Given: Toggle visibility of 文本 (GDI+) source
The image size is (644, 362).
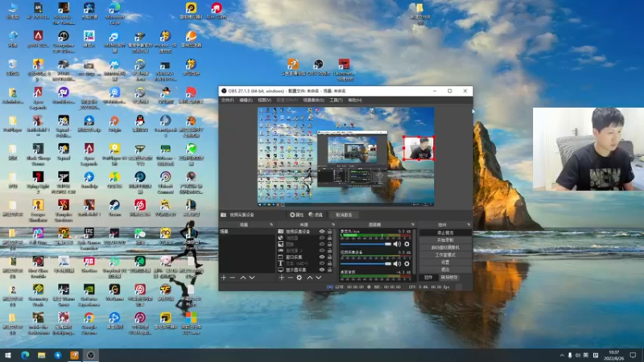Looking at the screenshot, I should pos(322,263).
